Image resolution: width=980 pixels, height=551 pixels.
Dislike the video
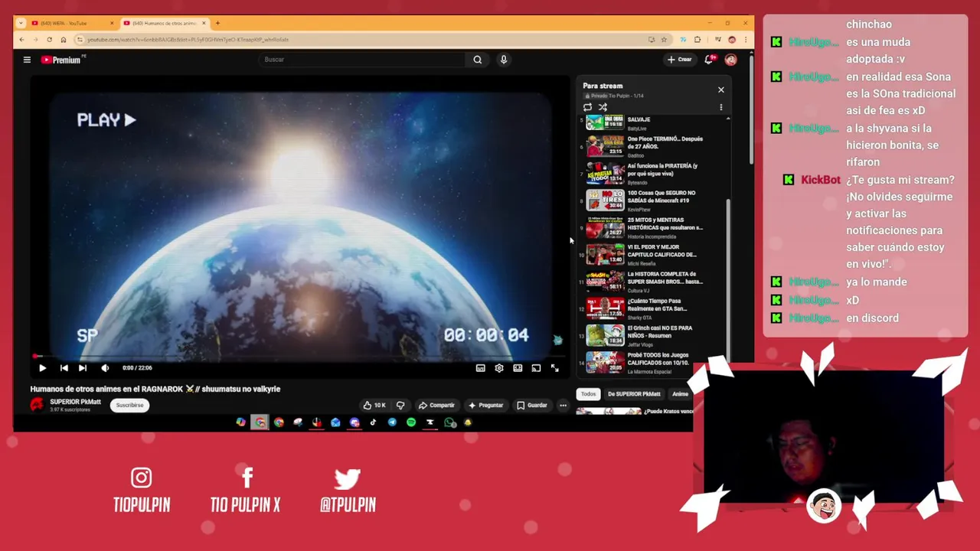click(x=400, y=406)
